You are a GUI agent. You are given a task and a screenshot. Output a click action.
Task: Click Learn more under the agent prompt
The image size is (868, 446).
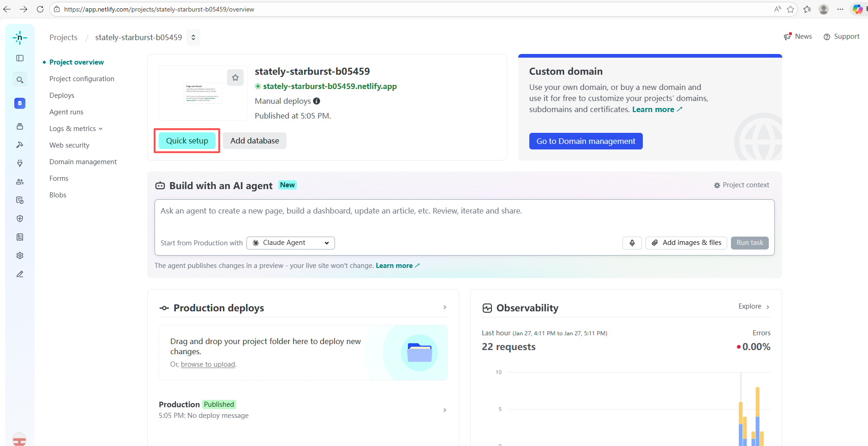397,266
